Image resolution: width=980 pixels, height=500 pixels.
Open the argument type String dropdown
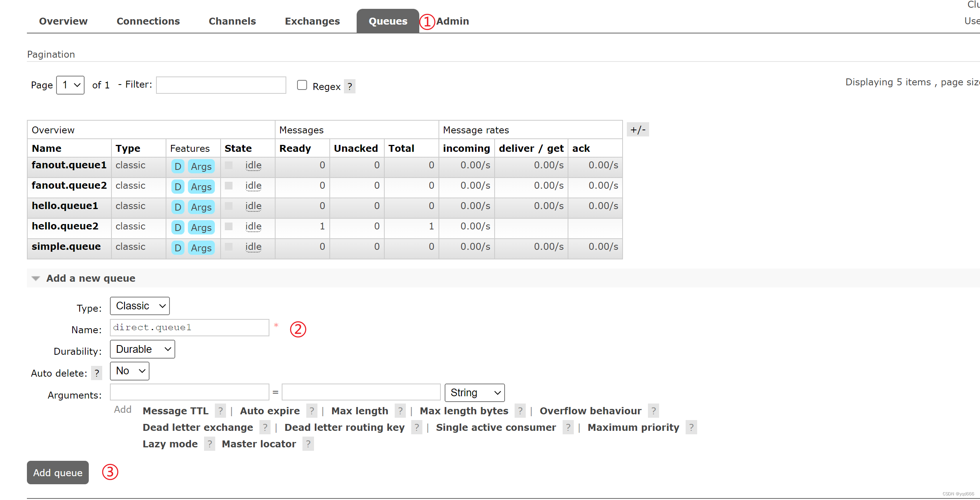[x=474, y=392]
